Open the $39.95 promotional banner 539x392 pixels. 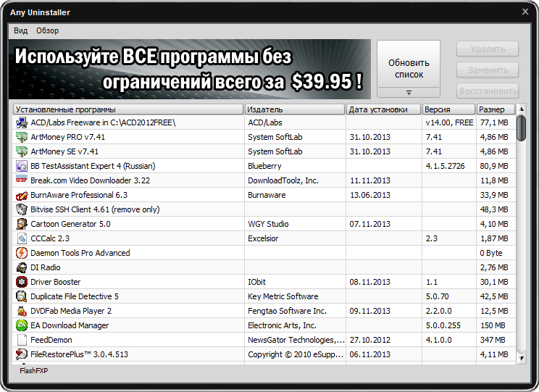pyautogui.click(x=190, y=69)
